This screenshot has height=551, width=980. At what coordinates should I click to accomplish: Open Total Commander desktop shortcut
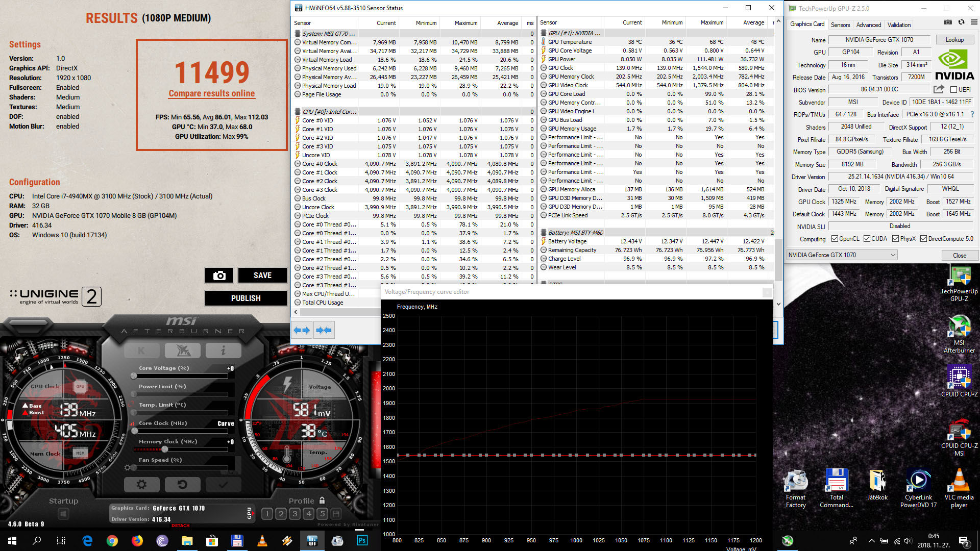[x=837, y=488]
